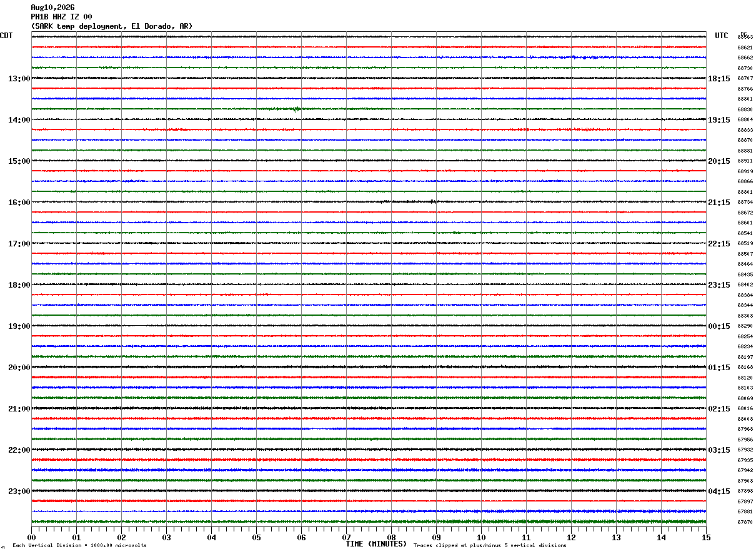
Task: Click the DC offset value '68830'
Action: (x=745, y=109)
